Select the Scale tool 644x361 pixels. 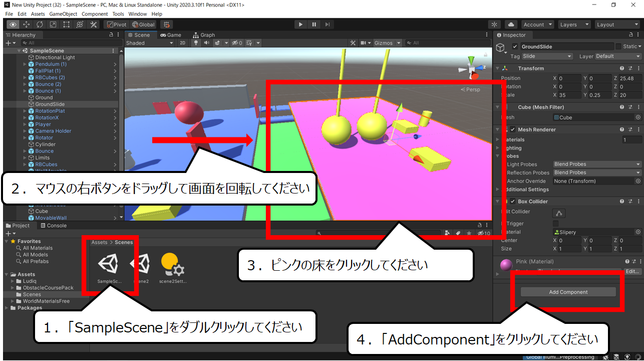tap(53, 25)
